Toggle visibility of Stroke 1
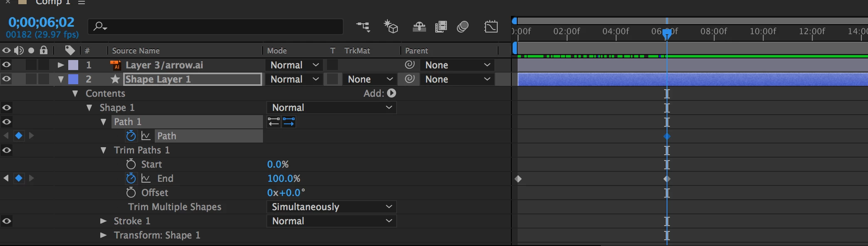 [7, 221]
